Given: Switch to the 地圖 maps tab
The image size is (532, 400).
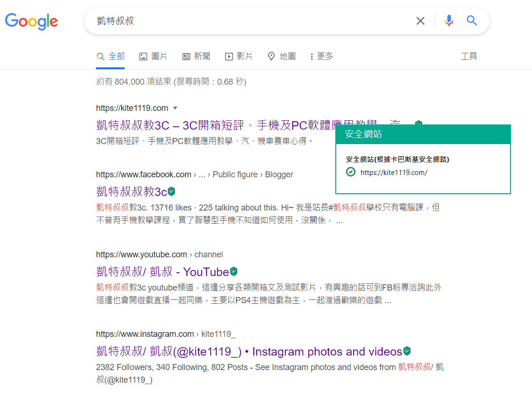Looking at the screenshot, I should (281, 57).
